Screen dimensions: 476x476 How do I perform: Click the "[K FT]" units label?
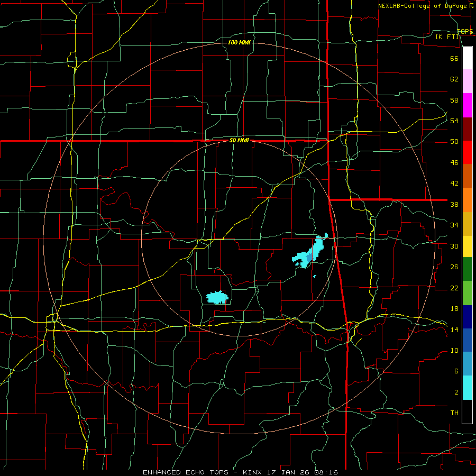447,37
